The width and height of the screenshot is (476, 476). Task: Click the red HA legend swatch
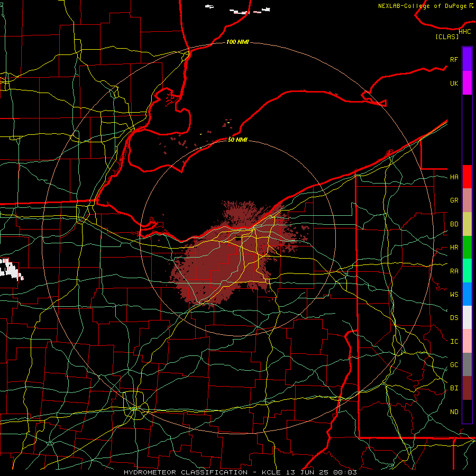pyautogui.click(x=467, y=177)
